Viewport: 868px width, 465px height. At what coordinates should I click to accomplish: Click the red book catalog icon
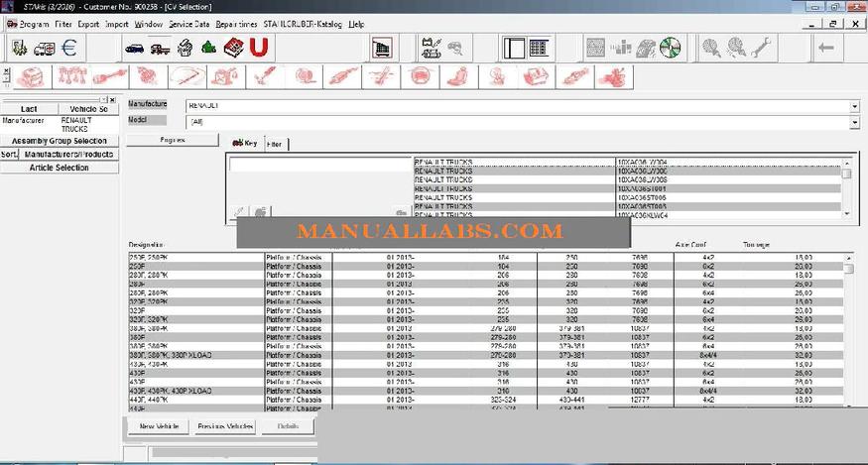(233, 48)
